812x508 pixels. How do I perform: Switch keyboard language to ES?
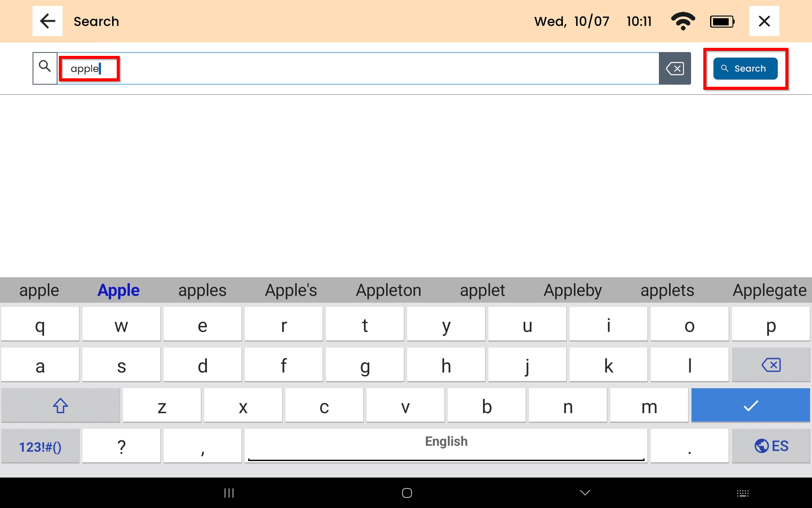(771, 446)
